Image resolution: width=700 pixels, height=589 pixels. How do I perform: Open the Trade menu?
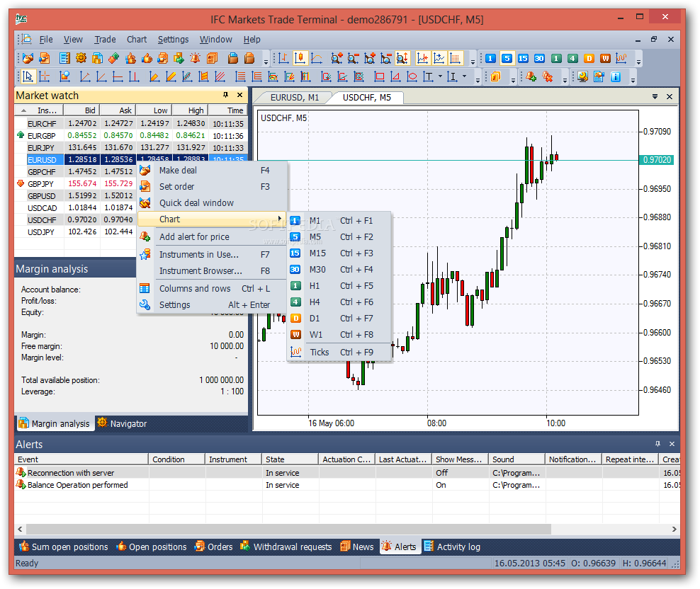pyautogui.click(x=105, y=39)
